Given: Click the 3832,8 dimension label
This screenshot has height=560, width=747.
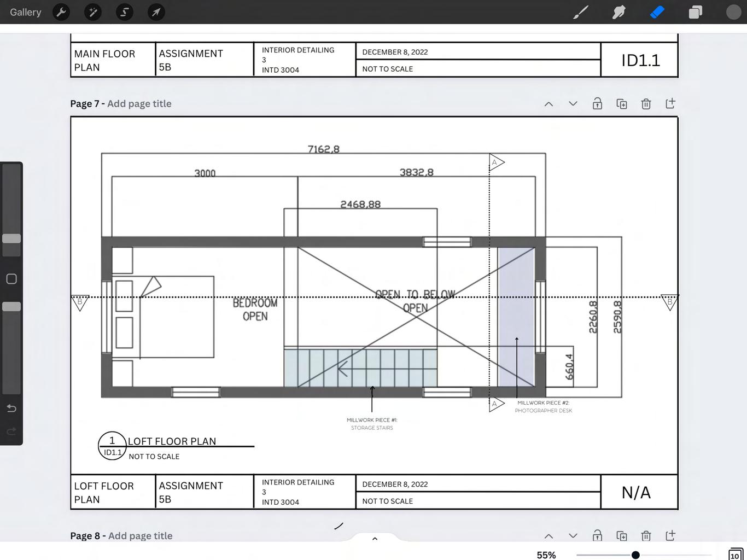Looking at the screenshot, I should [x=417, y=172].
